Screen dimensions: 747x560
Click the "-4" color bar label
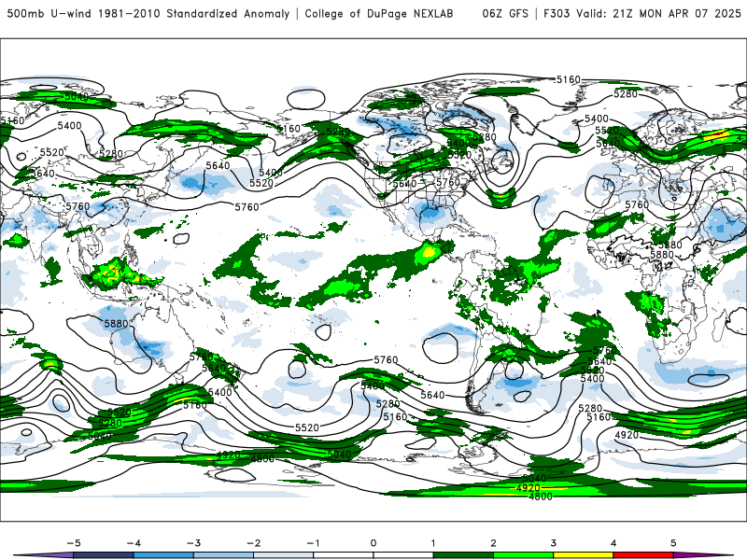134,543
